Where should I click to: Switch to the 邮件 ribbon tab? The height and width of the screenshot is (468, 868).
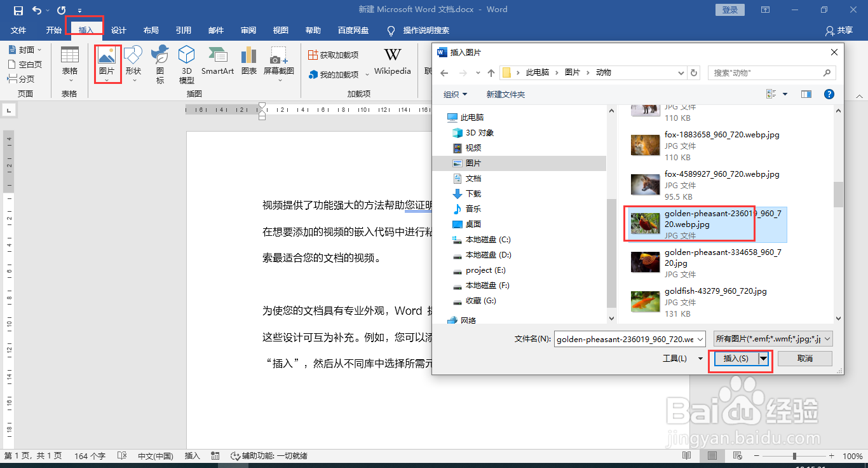tap(215, 30)
